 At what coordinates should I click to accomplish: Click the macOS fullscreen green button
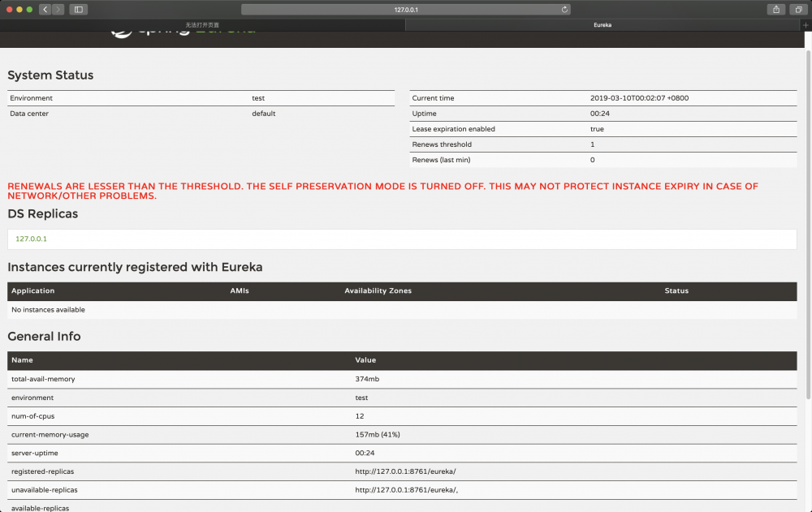coord(30,9)
